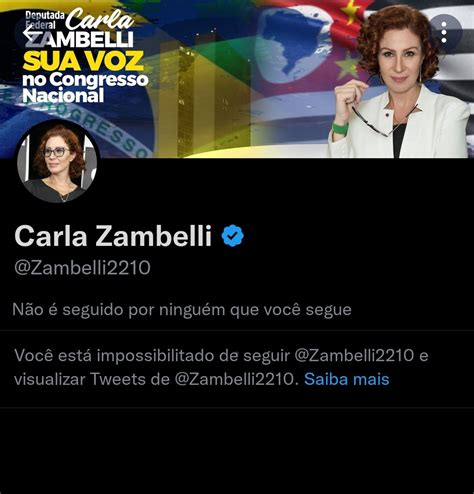Open the three-dot more options menu

[x=444, y=32]
